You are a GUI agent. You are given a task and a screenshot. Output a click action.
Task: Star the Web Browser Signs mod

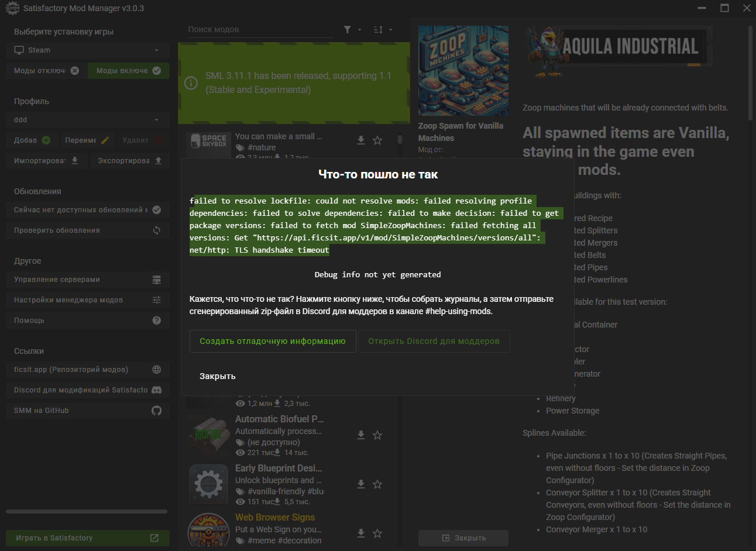point(377,533)
